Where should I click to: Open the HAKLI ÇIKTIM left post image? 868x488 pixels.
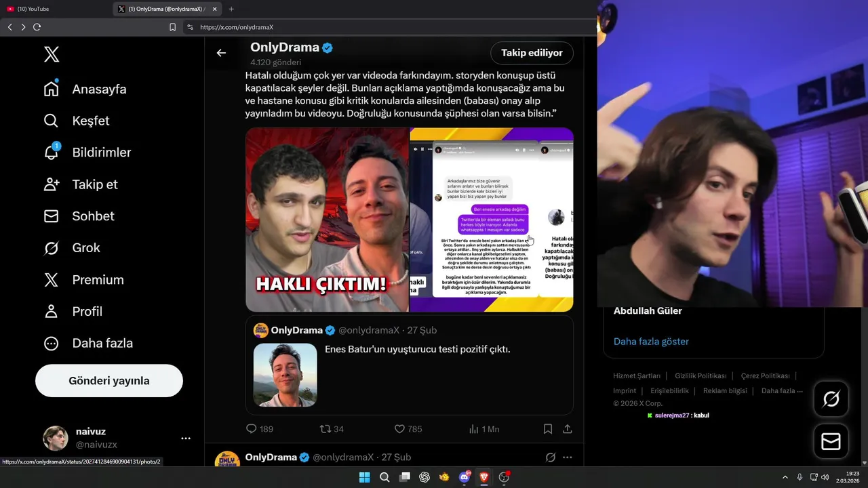(x=327, y=220)
